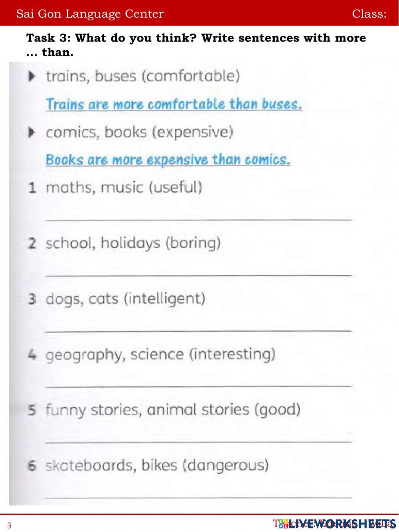Click the answer line for skateboards, bikes

coord(199,492)
